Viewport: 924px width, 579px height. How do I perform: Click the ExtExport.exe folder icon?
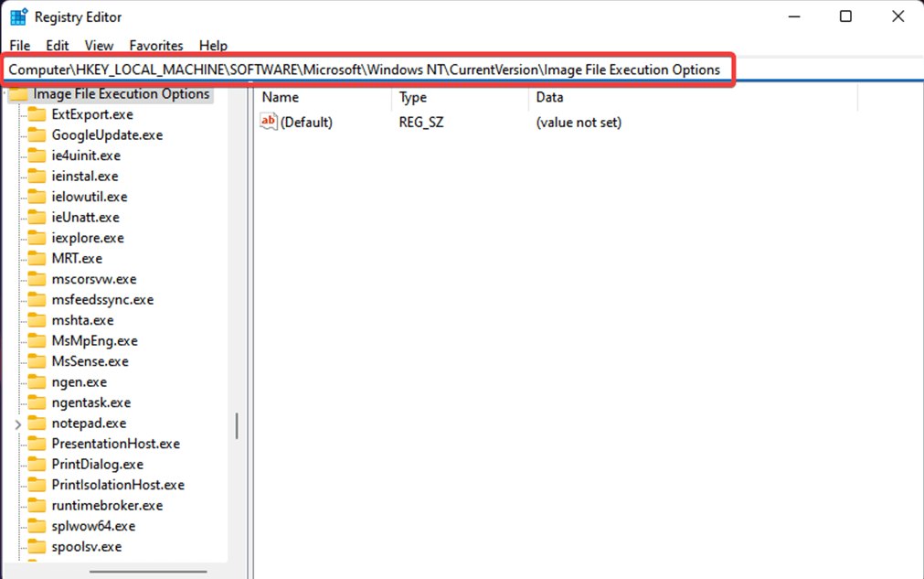pos(37,114)
